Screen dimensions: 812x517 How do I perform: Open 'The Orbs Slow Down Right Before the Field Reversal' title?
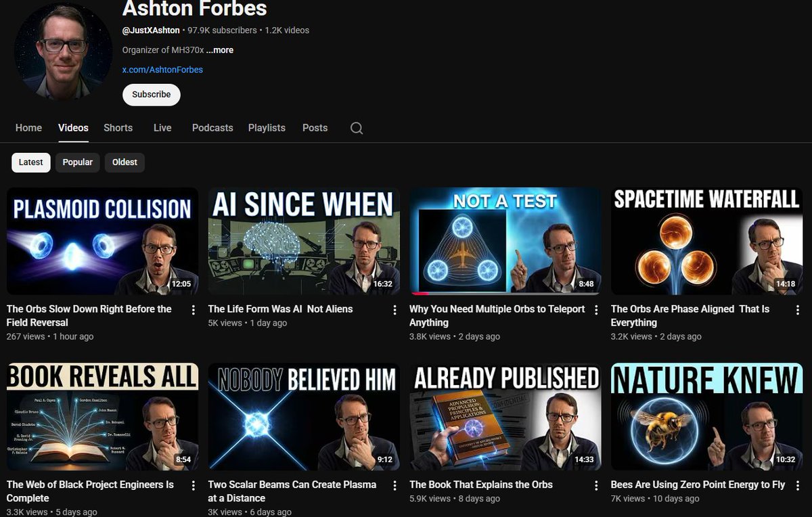(89, 316)
